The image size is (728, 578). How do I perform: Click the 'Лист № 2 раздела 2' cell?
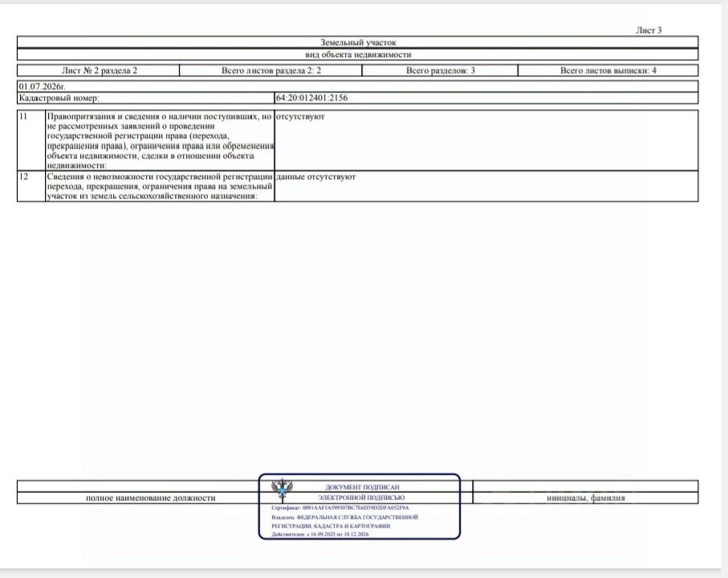(x=99, y=71)
